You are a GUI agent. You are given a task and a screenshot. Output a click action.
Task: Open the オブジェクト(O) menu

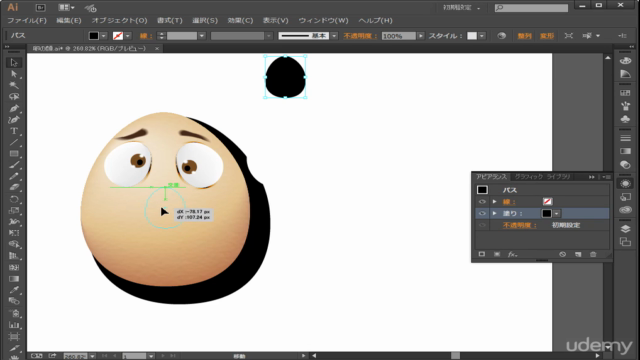click(x=119, y=20)
